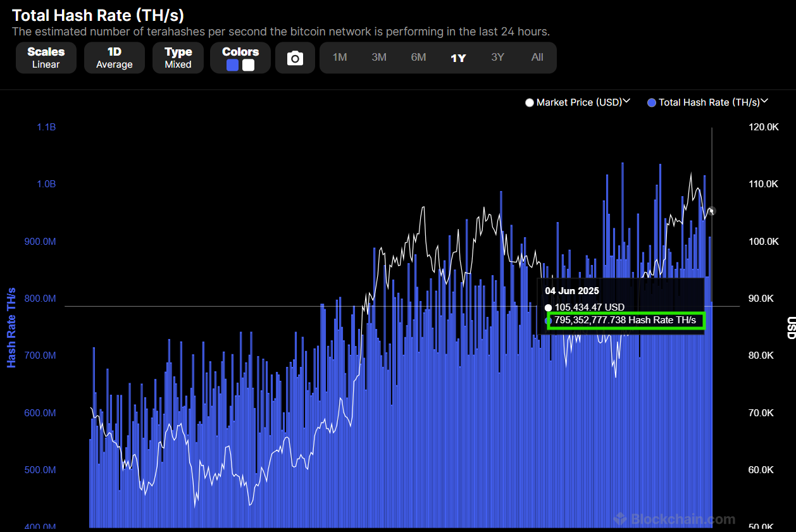Screen dimensions: 796x532
Task: Click the 1.0B left axis label
Action: coord(46,184)
